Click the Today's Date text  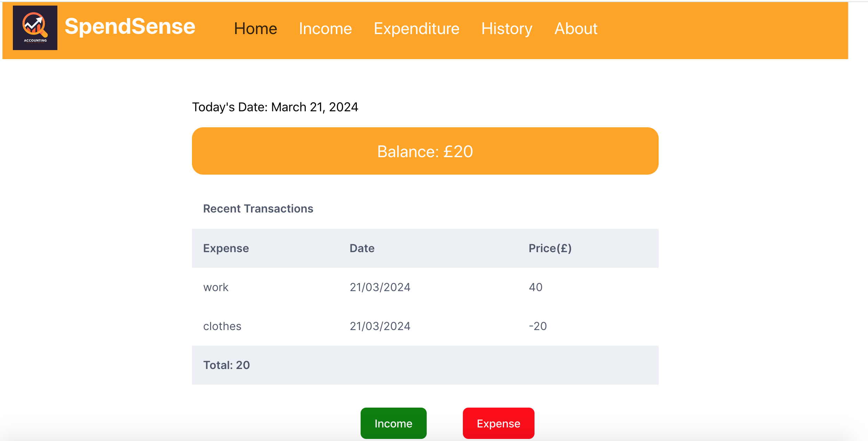coord(275,107)
